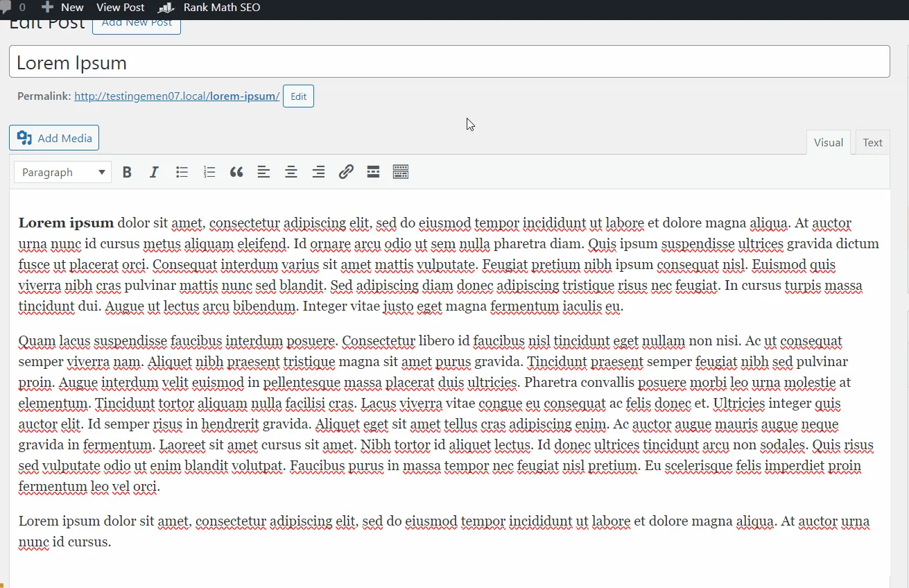Open the lorem-ipsum permalink URL
Screen dimensions: 909x588
pyautogui.click(x=176, y=96)
